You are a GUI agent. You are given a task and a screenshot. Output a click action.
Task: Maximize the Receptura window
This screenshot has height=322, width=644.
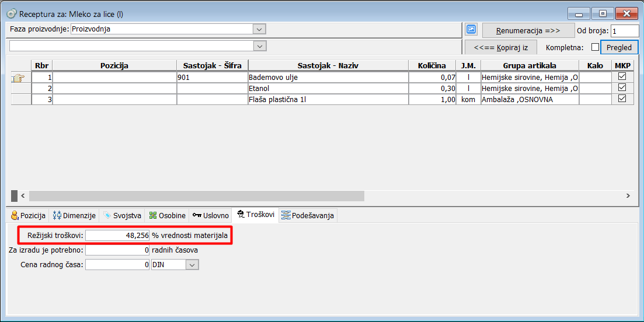[603, 13]
